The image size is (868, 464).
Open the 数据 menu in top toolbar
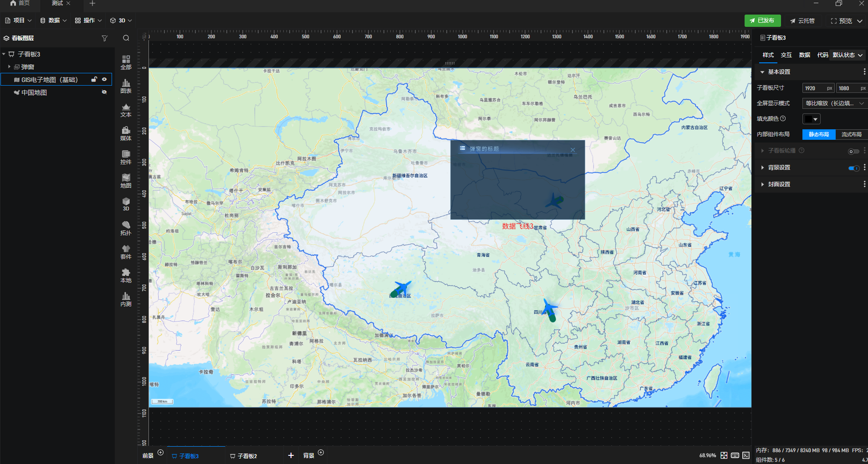(53, 20)
